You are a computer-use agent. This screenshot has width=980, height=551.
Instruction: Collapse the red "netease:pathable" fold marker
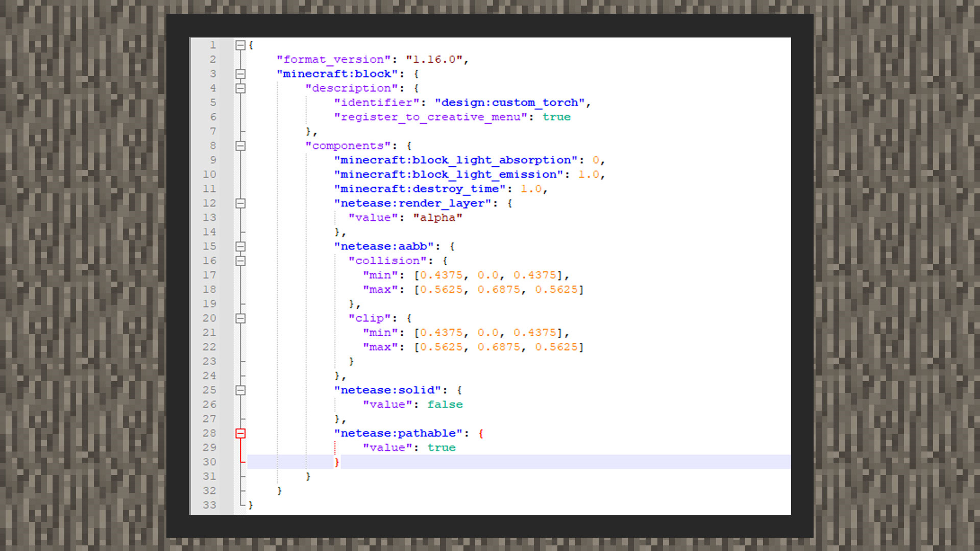coord(240,433)
